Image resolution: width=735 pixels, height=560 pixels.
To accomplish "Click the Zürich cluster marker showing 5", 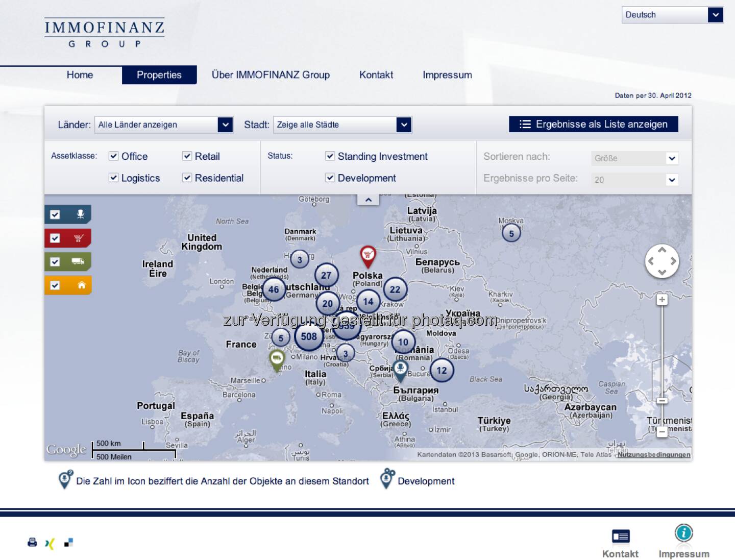I will pyautogui.click(x=281, y=338).
